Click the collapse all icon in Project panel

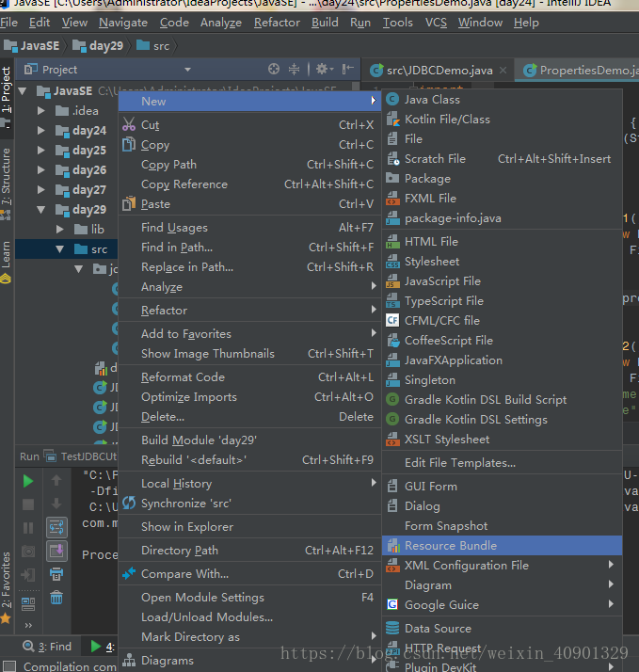[294, 69]
